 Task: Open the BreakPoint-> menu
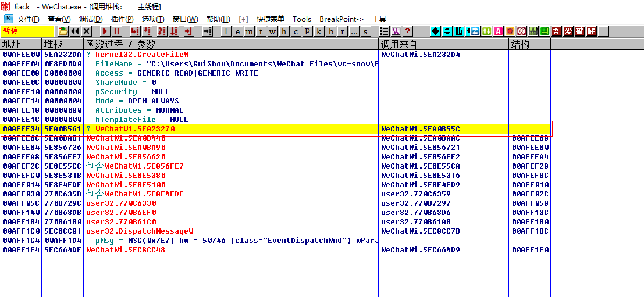pyautogui.click(x=341, y=19)
